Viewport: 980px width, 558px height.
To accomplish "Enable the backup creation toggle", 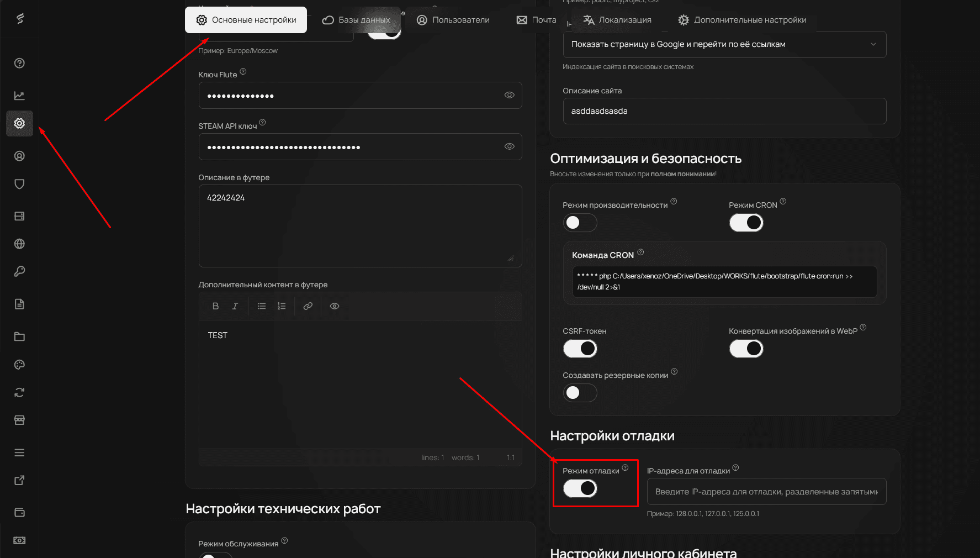I will point(580,393).
